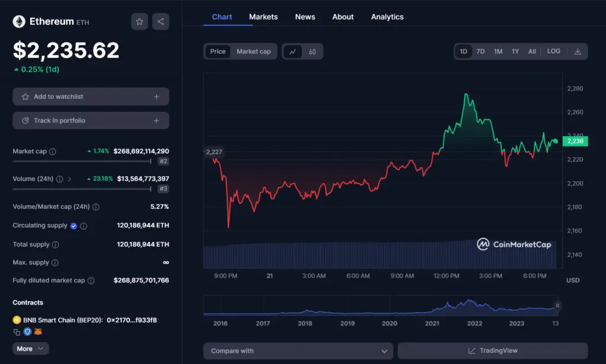606x364 pixels.
Task: Enable logarithmic scale with LOG button
Action: coord(553,51)
